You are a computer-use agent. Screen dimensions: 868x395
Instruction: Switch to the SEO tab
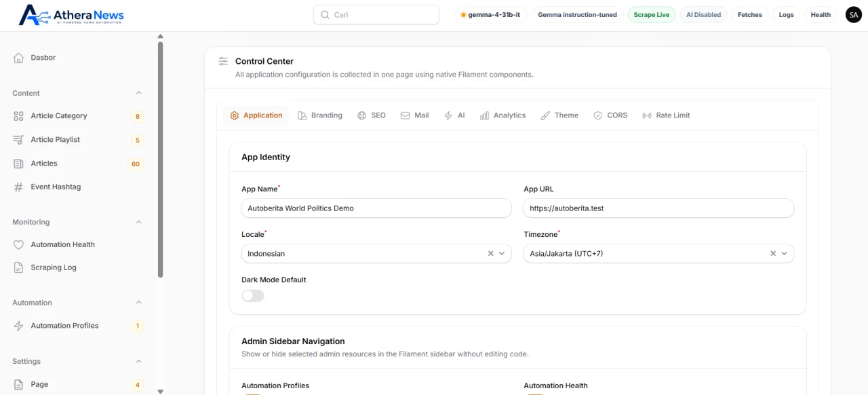[x=372, y=115]
